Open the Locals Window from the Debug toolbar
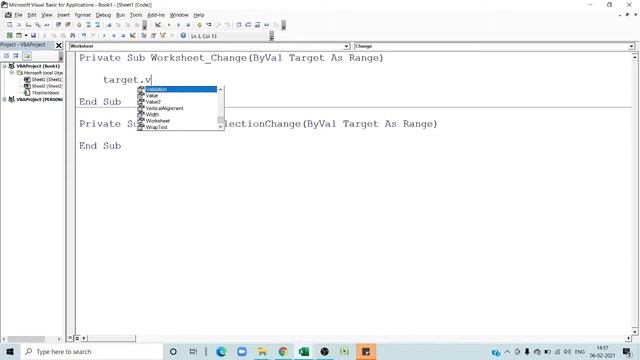 (x=239, y=25)
